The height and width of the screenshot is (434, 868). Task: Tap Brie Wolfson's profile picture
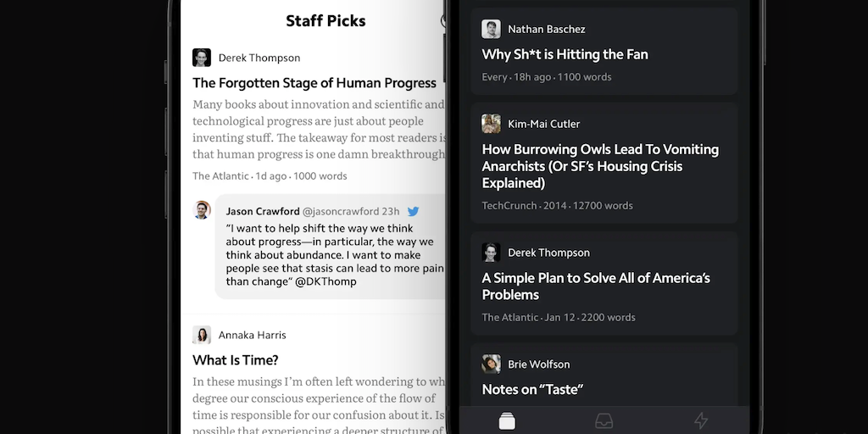tap(491, 364)
